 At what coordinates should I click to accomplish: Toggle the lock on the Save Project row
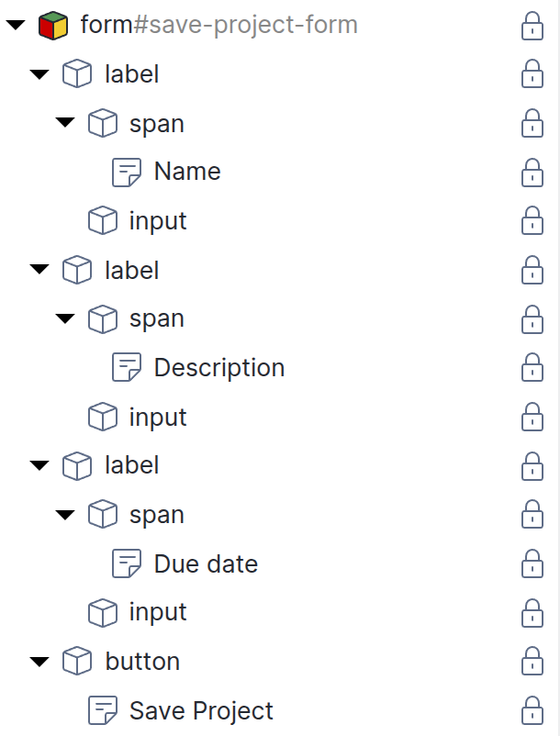point(532,710)
